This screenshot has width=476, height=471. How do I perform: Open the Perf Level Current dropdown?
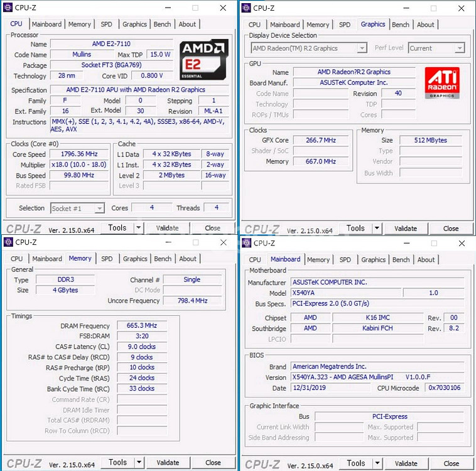coord(460,48)
